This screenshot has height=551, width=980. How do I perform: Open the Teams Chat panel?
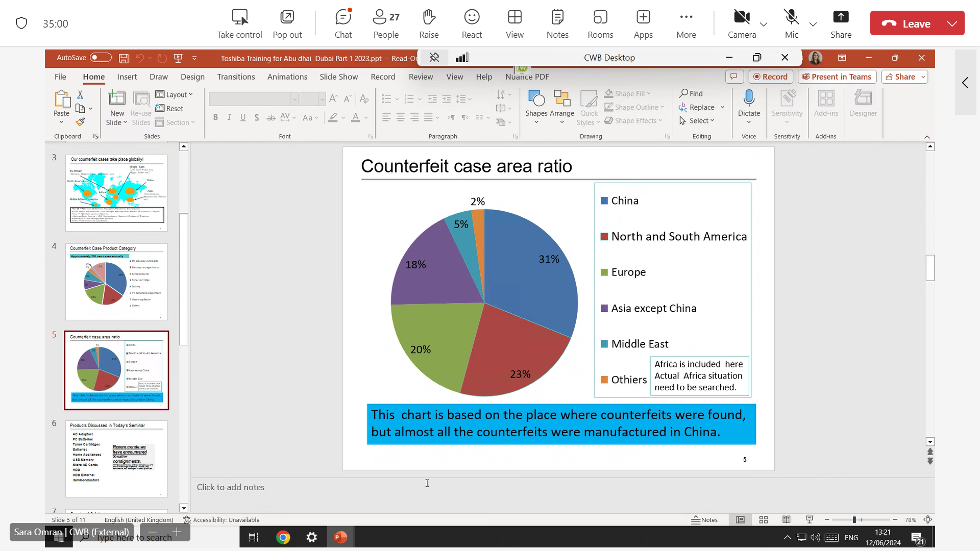343,23
